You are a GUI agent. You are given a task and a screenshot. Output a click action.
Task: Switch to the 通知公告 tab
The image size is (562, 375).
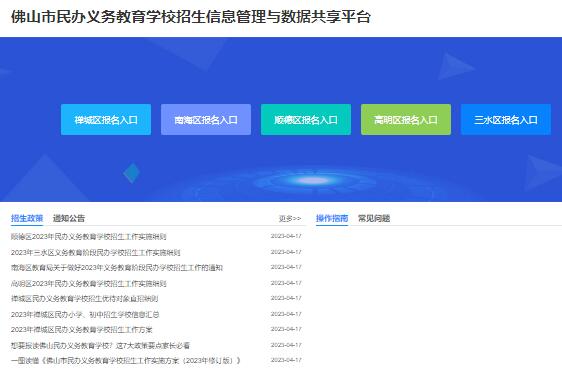pos(69,218)
